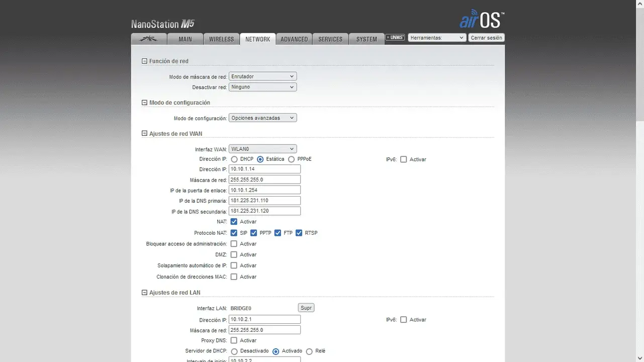Click the airOS logo
The height and width of the screenshot is (362, 644).
[x=482, y=19]
